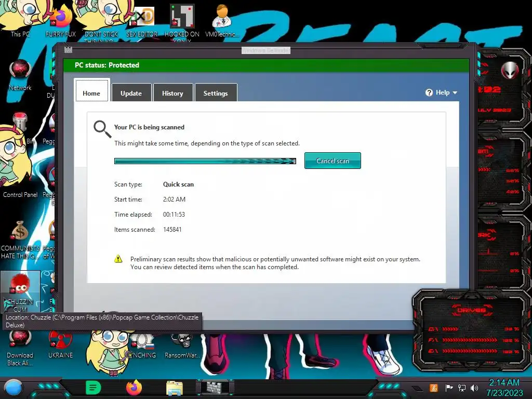Viewport: 532px width, 399px height.
Task: Expand the Help dropdown arrow
Action: [455, 92]
